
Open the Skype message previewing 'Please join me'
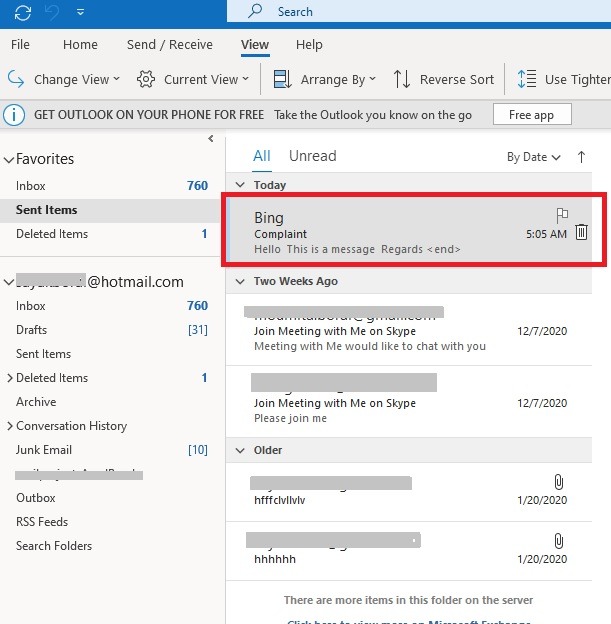coord(409,402)
